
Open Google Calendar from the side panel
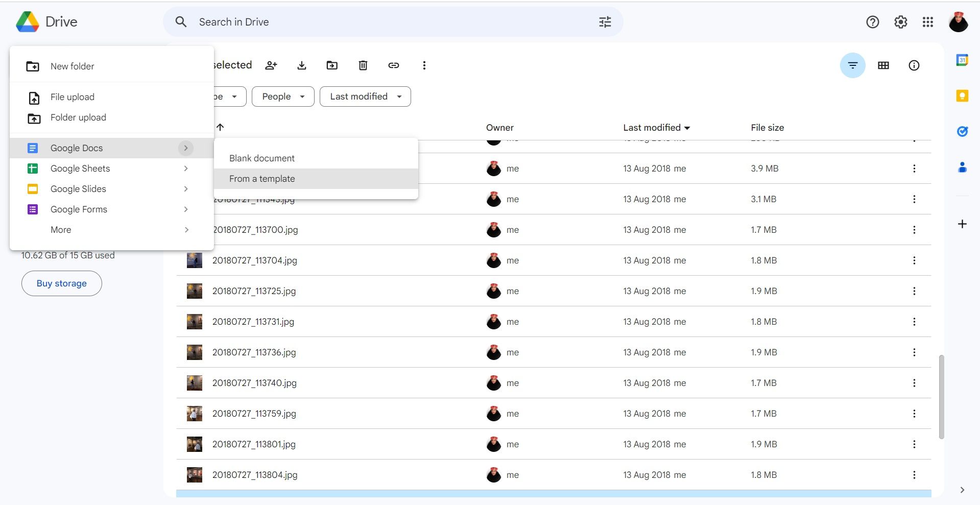[962, 60]
